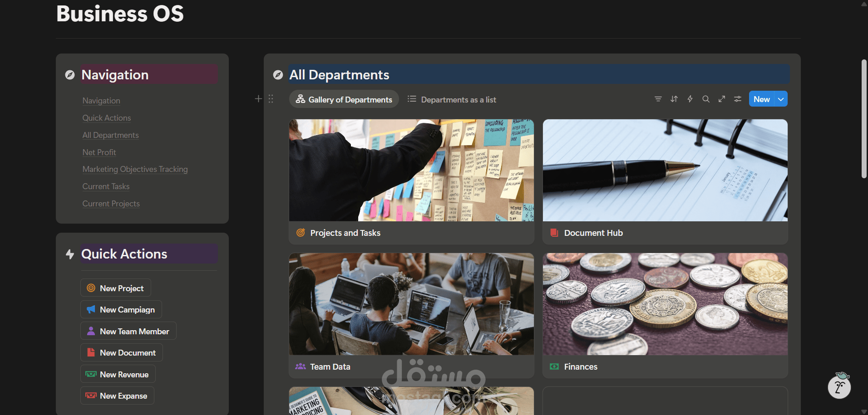
Task: Click the New Document button
Action: click(122, 352)
